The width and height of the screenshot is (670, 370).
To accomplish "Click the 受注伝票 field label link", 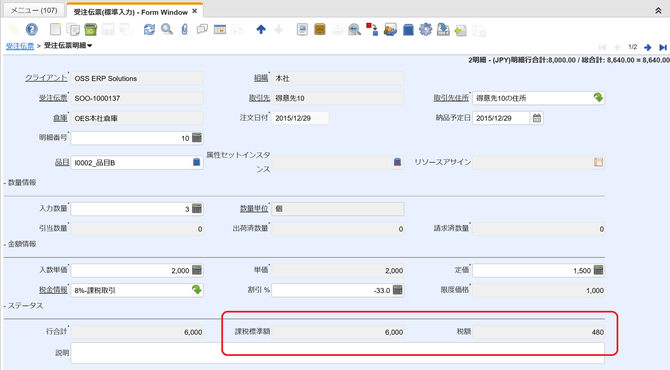I will coord(53,98).
